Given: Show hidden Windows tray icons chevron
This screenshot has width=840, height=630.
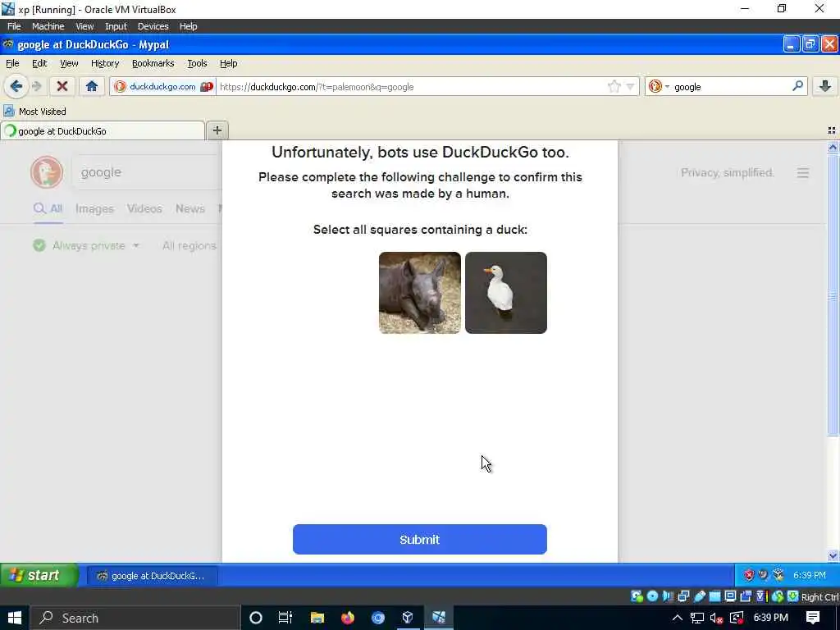Looking at the screenshot, I should pyautogui.click(x=677, y=618).
